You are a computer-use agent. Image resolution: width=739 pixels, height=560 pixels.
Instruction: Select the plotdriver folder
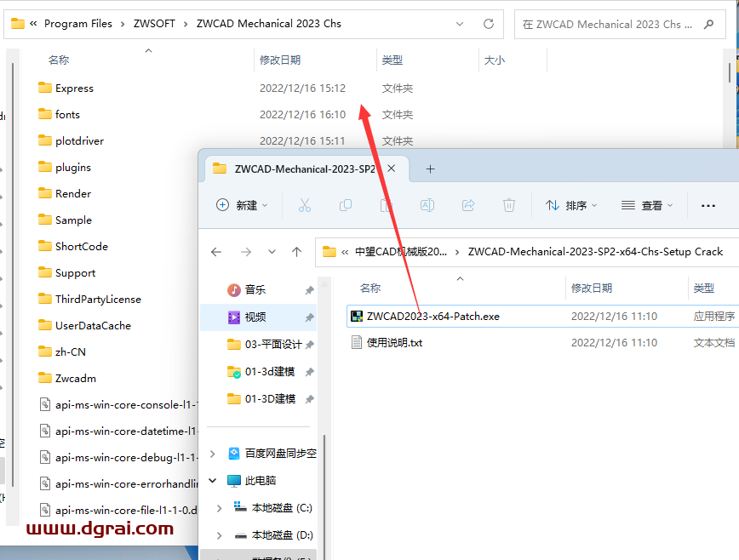pyautogui.click(x=79, y=140)
